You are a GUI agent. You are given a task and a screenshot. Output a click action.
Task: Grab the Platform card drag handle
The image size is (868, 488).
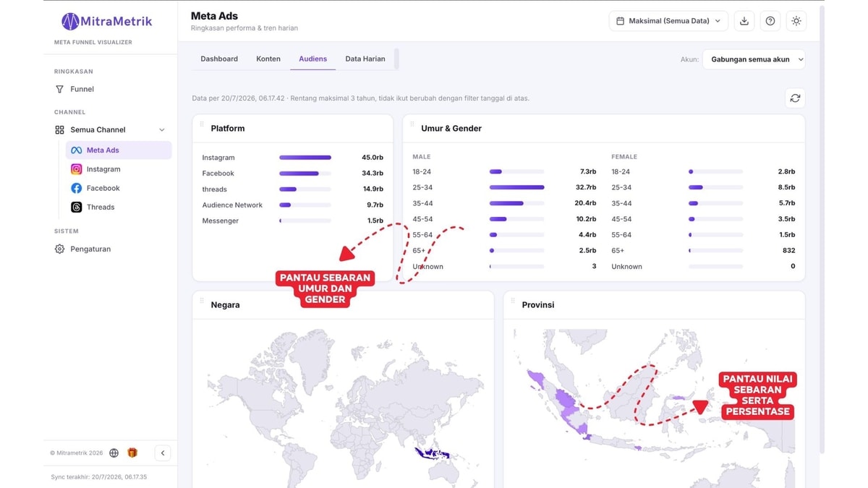click(x=202, y=125)
